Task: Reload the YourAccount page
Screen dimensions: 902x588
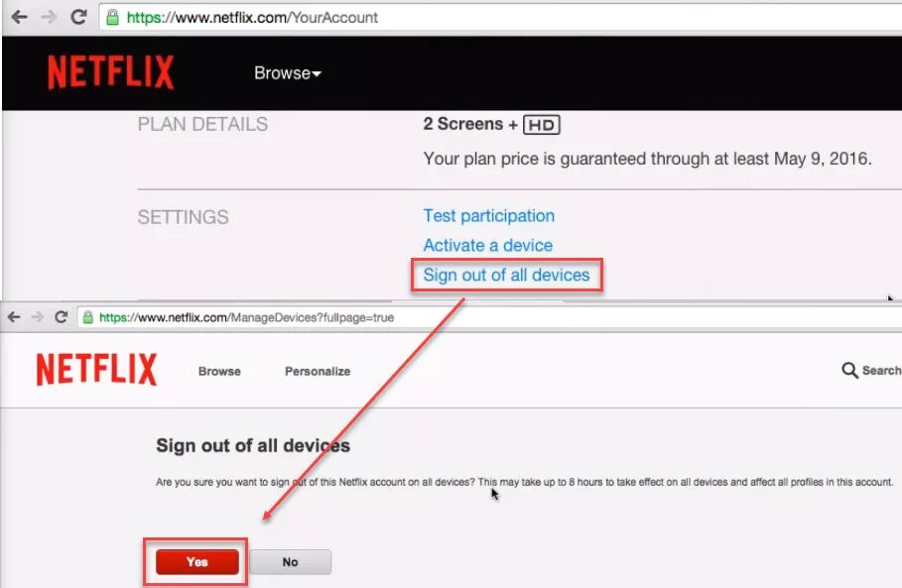Action: pos(78,17)
